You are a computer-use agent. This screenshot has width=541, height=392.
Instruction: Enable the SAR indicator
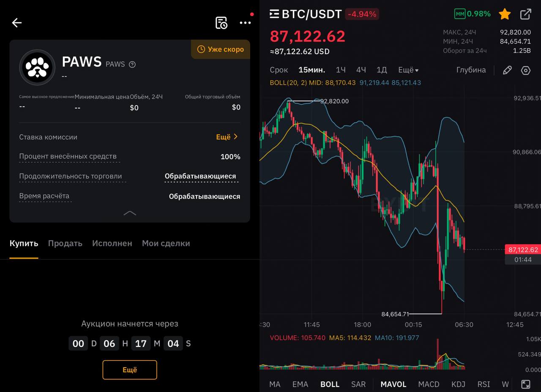[358, 384]
